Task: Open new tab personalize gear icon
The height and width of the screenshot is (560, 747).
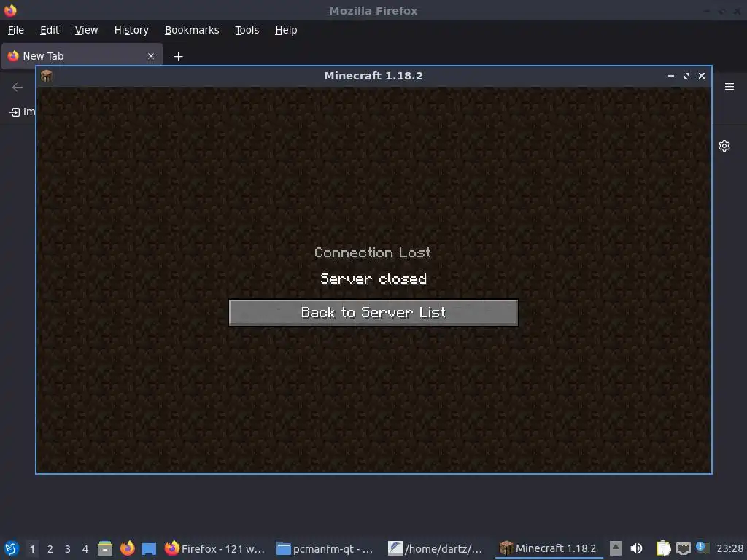Action: click(x=724, y=146)
